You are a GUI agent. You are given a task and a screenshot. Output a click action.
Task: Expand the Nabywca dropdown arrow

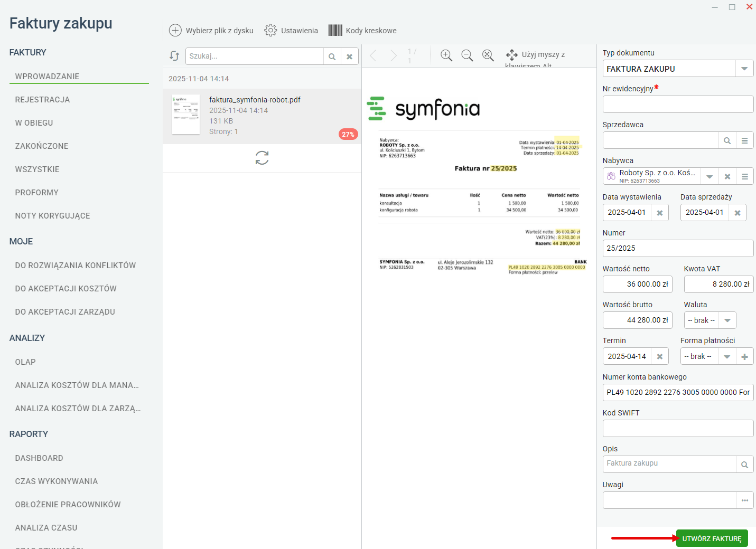710,176
